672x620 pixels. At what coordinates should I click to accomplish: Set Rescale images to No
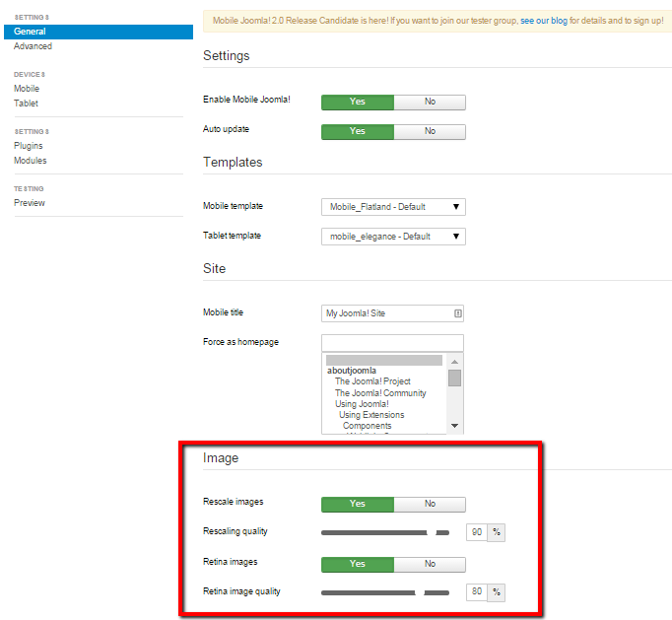430,505
